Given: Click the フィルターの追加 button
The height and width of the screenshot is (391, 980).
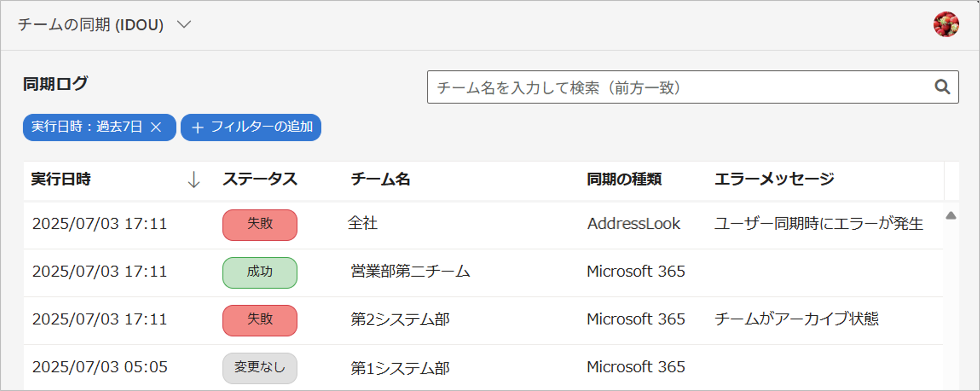Looking at the screenshot, I should tap(251, 127).
